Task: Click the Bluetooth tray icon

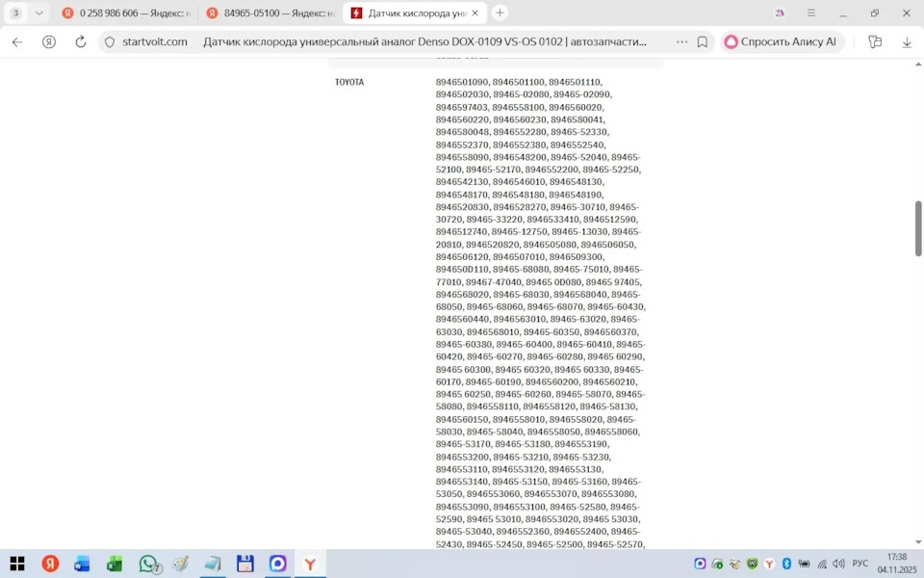Action: 786,564
